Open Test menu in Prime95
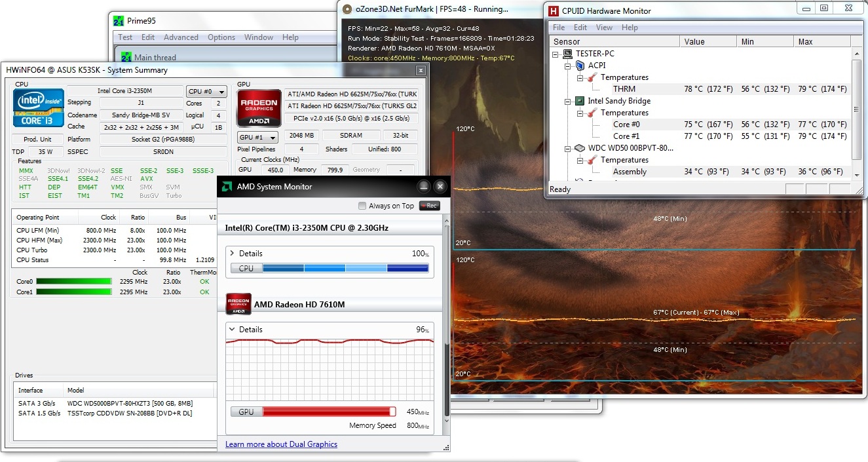This screenshot has height=462, width=868. click(125, 37)
